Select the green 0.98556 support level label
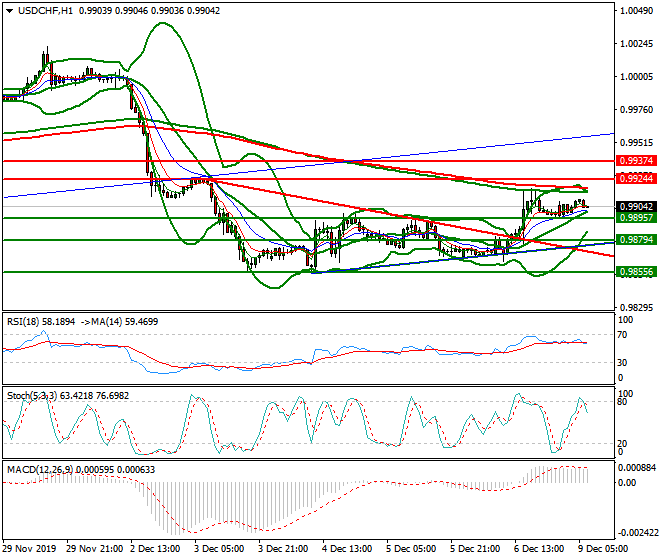The height and width of the screenshot is (560, 660). 636,272
